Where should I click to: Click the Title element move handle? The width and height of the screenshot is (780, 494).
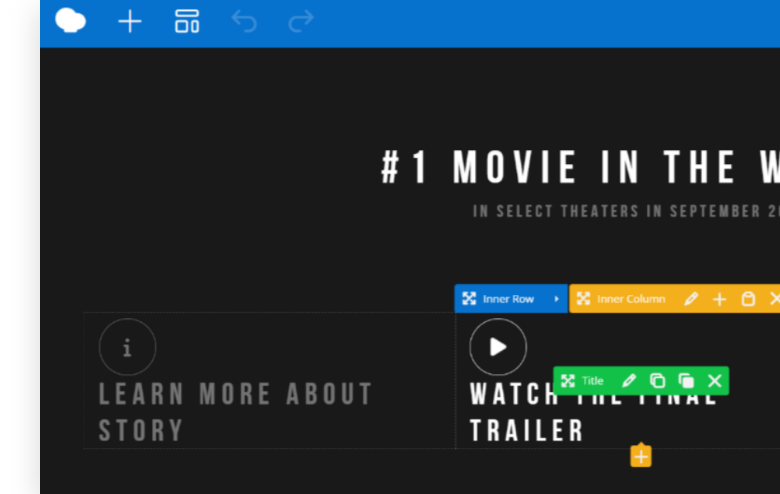[x=568, y=381]
